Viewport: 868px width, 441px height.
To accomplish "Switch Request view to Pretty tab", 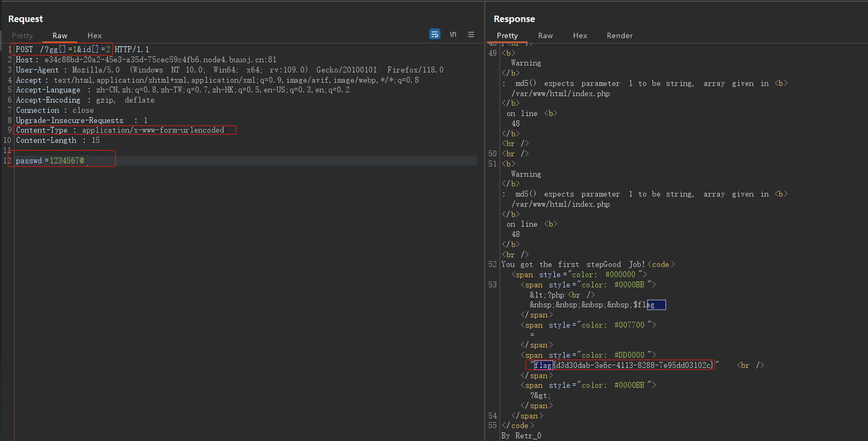I will pyautogui.click(x=23, y=35).
